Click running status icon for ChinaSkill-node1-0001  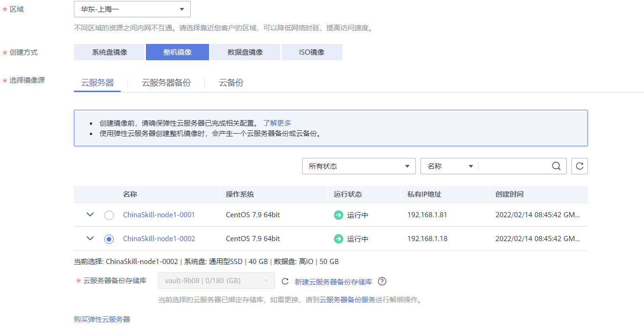click(x=339, y=215)
